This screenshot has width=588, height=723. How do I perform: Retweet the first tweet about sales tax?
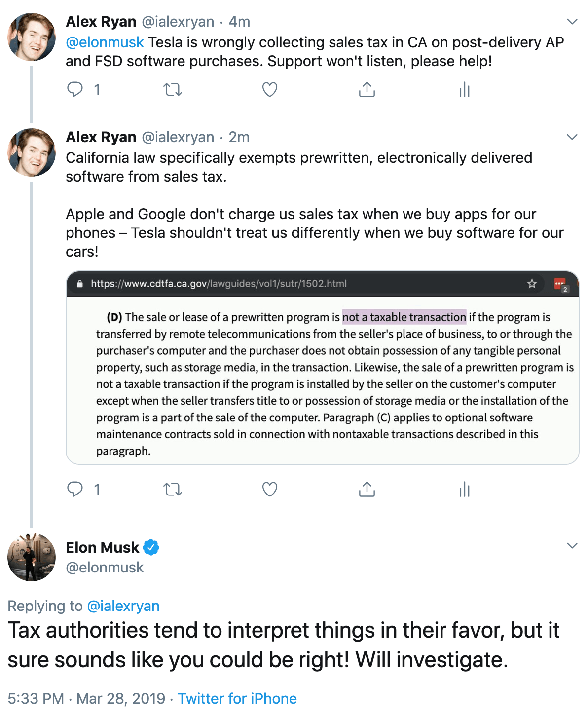tap(173, 90)
